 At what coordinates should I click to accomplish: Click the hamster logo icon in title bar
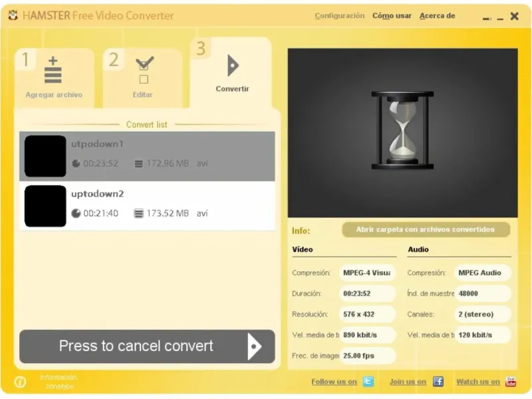tap(13, 15)
